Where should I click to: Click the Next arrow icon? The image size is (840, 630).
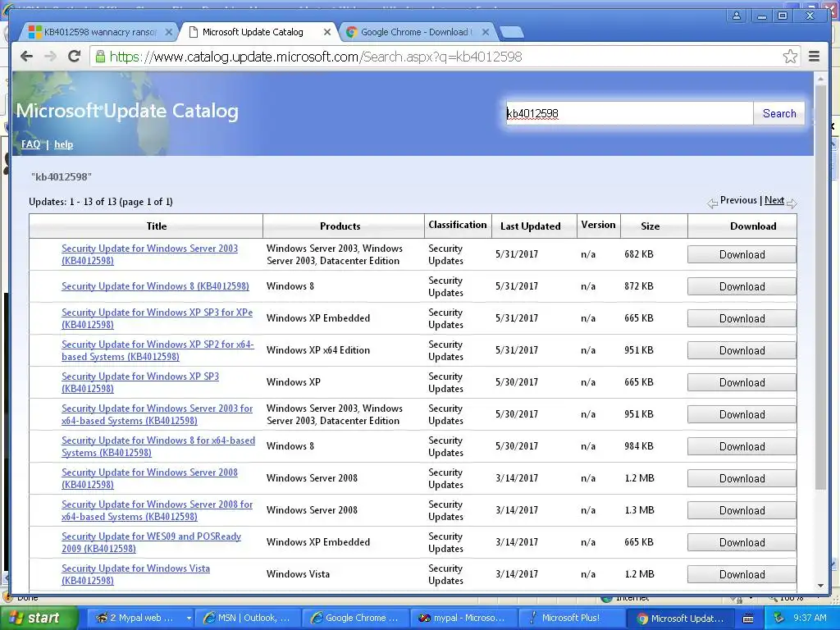click(x=792, y=203)
